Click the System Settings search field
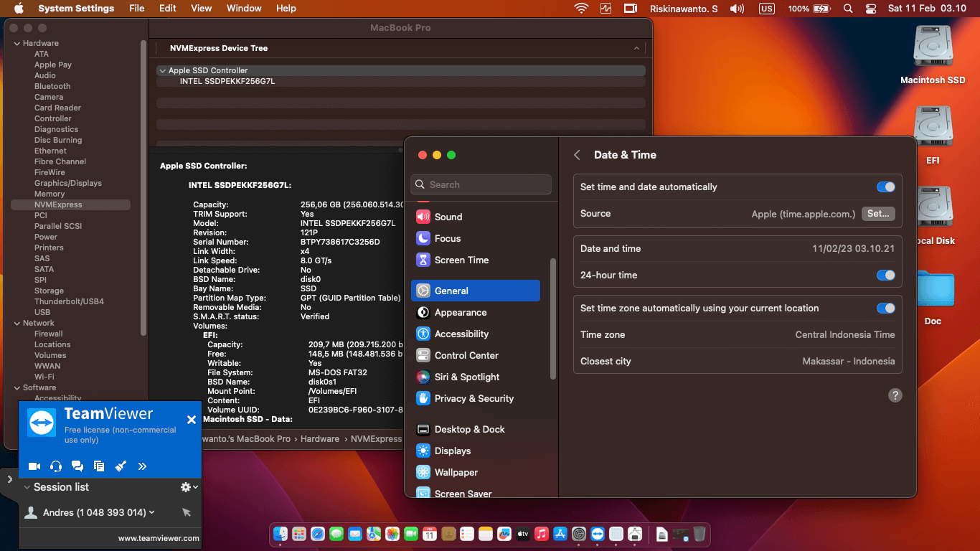Viewport: 980px width, 551px height. pyautogui.click(x=481, y=184)
